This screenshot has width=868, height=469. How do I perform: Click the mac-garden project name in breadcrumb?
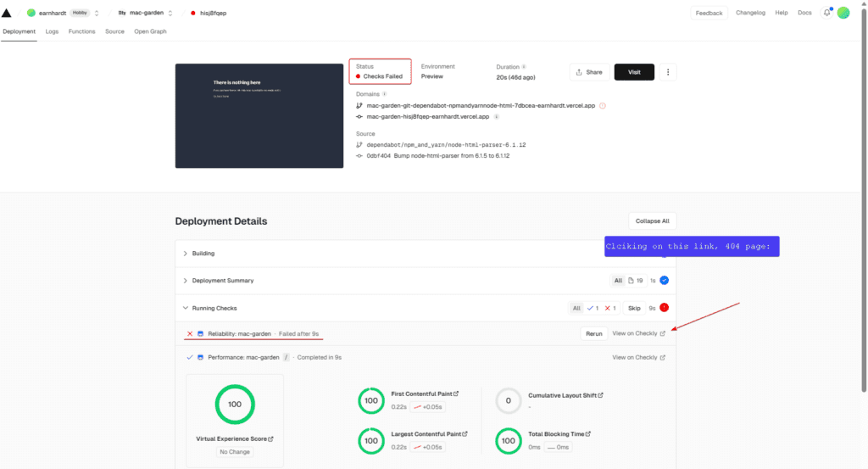146,13
